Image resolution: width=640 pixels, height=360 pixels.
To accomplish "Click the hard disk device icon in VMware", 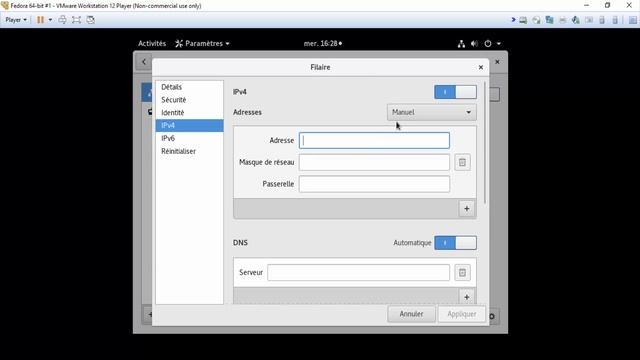I will pyautogui.click(x=523, y=20).
